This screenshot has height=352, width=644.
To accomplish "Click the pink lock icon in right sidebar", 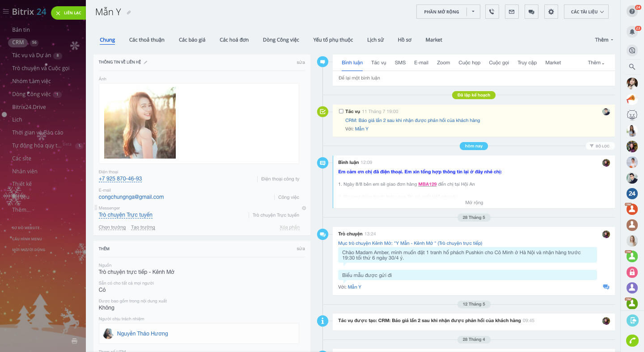I will tap(632, 272).
